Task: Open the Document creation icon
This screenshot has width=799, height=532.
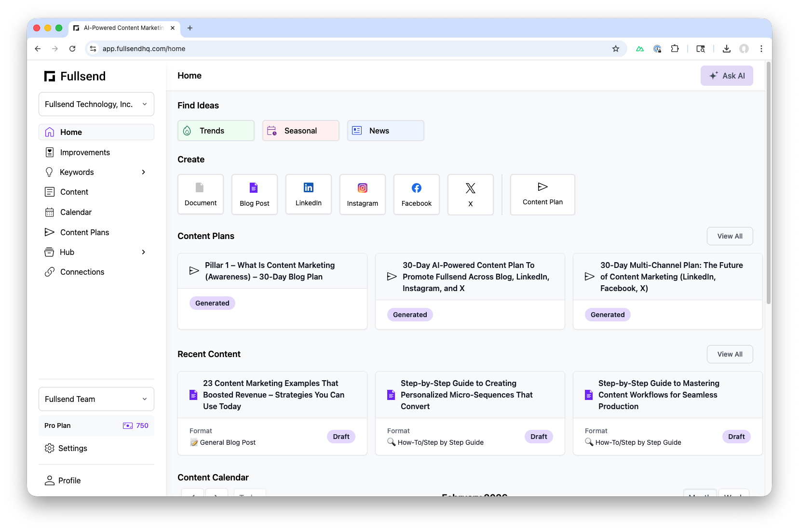Action: coord(200,194)
